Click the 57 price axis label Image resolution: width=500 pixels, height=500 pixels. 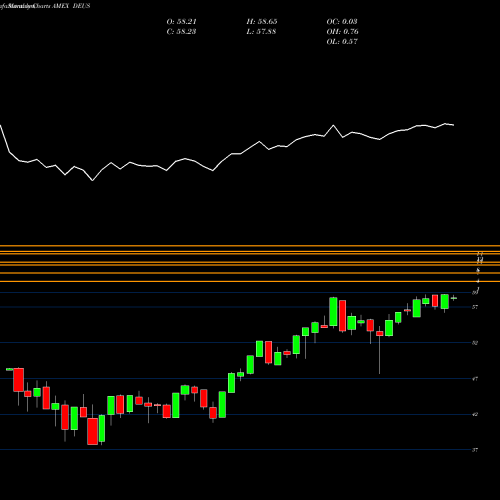475,307
